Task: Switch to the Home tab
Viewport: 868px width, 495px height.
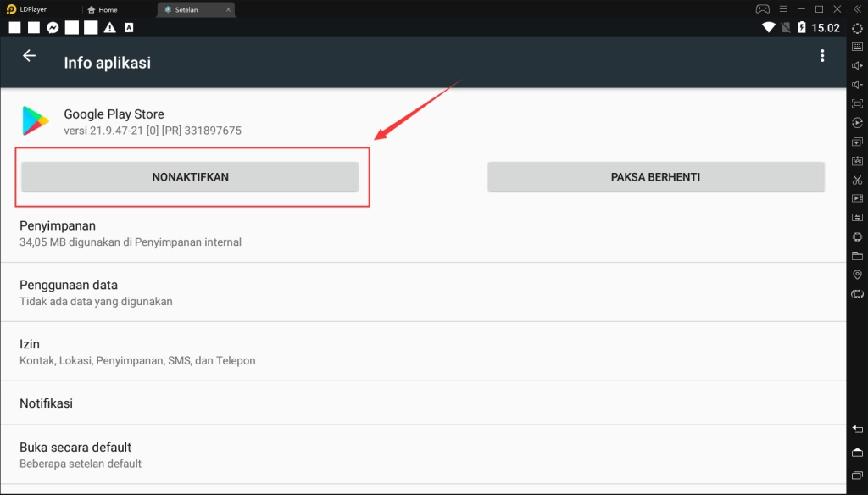Action: point(103,9)
